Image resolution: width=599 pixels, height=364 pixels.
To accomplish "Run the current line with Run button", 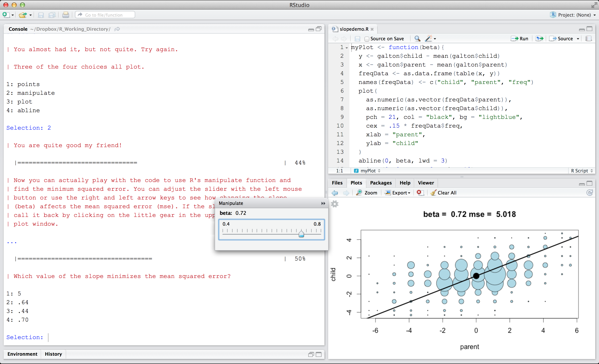I will pyautogui.click(x=519, y=39).
